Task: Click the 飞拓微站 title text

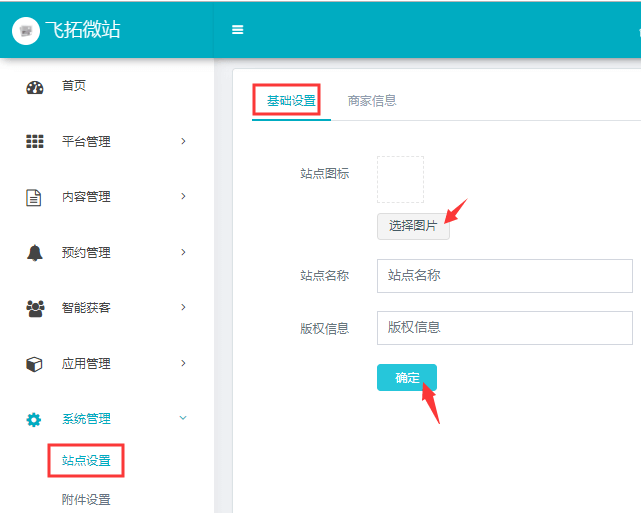Action: [x=83, y=30]
